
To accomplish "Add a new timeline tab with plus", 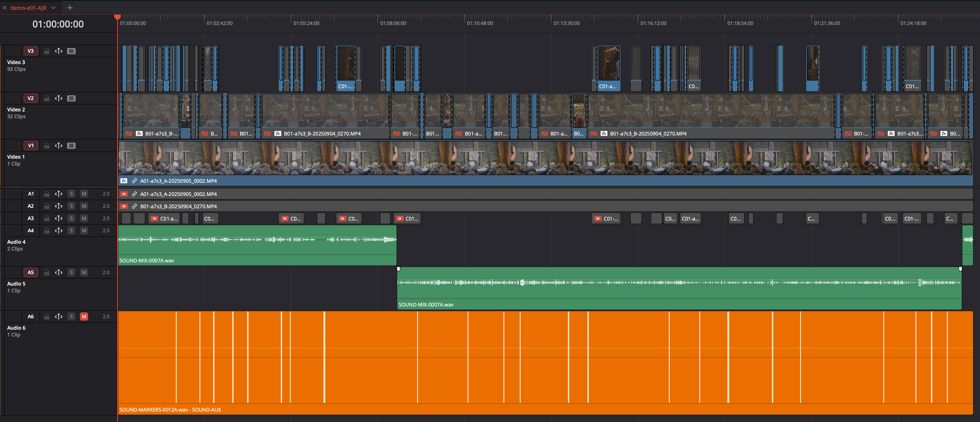I will point(70,8).
